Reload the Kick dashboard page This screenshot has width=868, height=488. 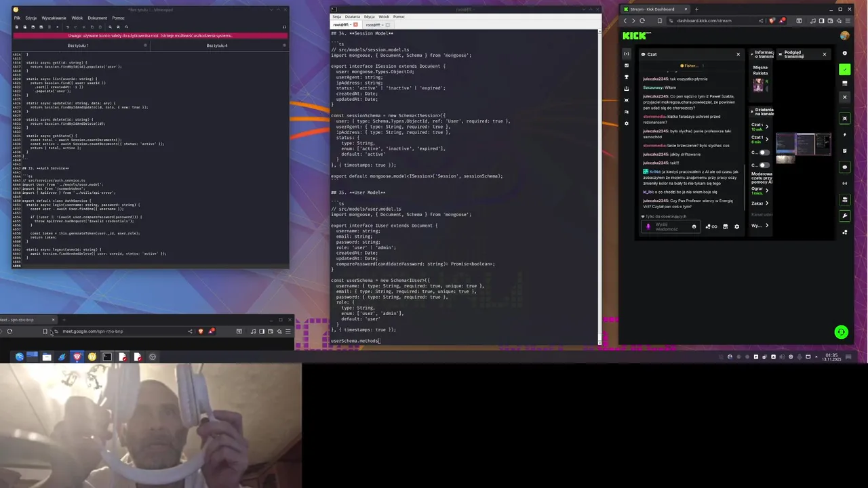(x=642, y=20)
